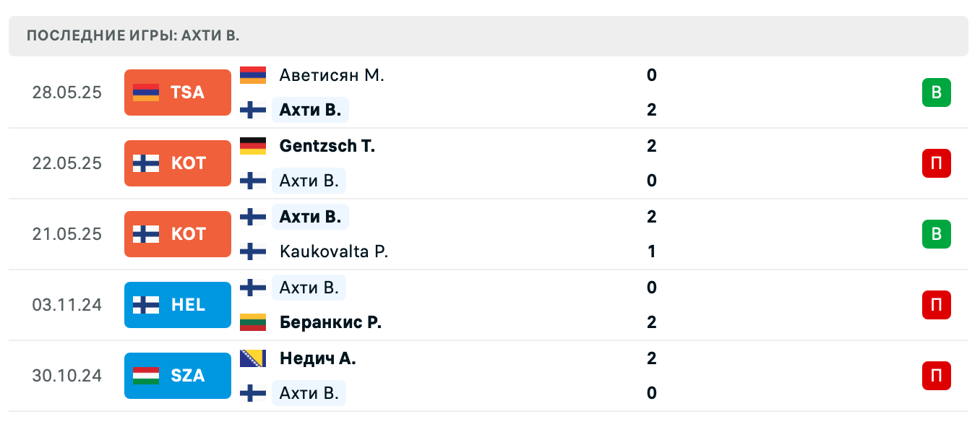Open the blue HEL tournament tag

point(178,305)
